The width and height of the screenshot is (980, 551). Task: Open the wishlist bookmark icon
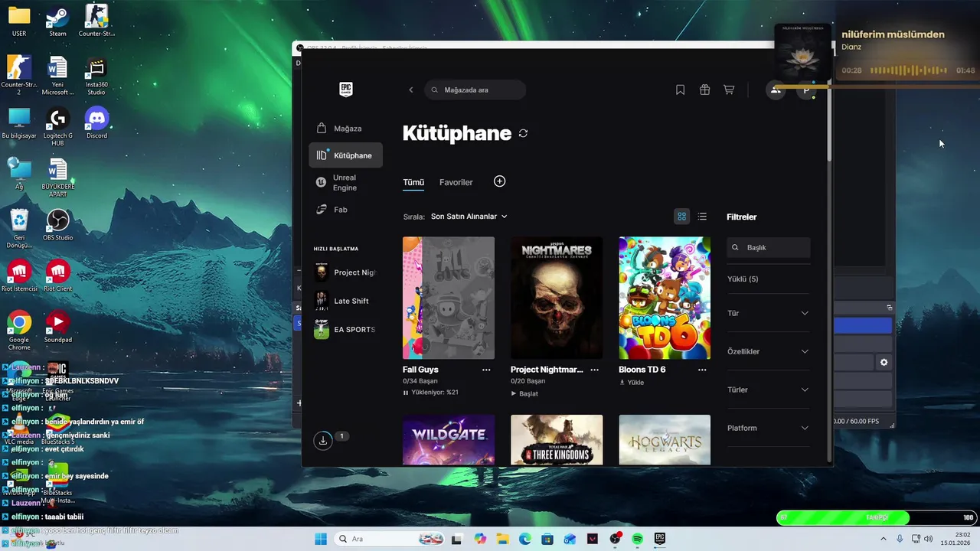680,90
